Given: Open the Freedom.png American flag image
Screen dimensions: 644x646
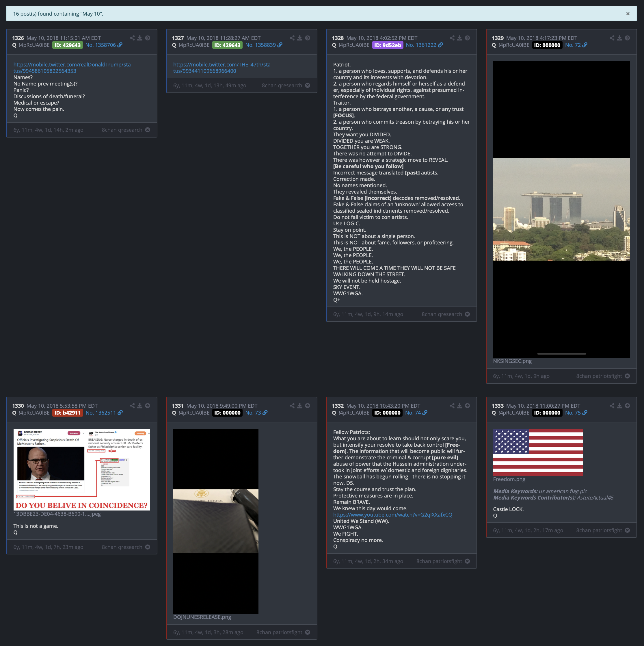Looking at the screenshot, I should [538, 452].
